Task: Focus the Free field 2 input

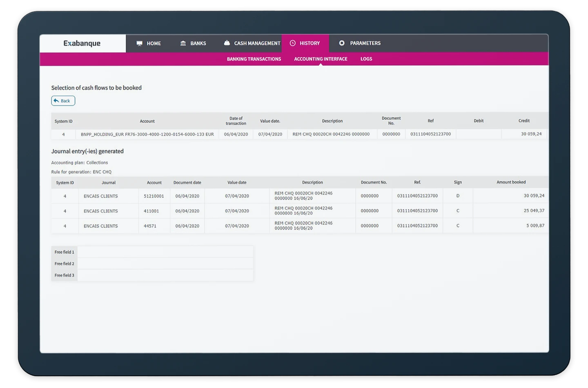Action: (165, 264)
